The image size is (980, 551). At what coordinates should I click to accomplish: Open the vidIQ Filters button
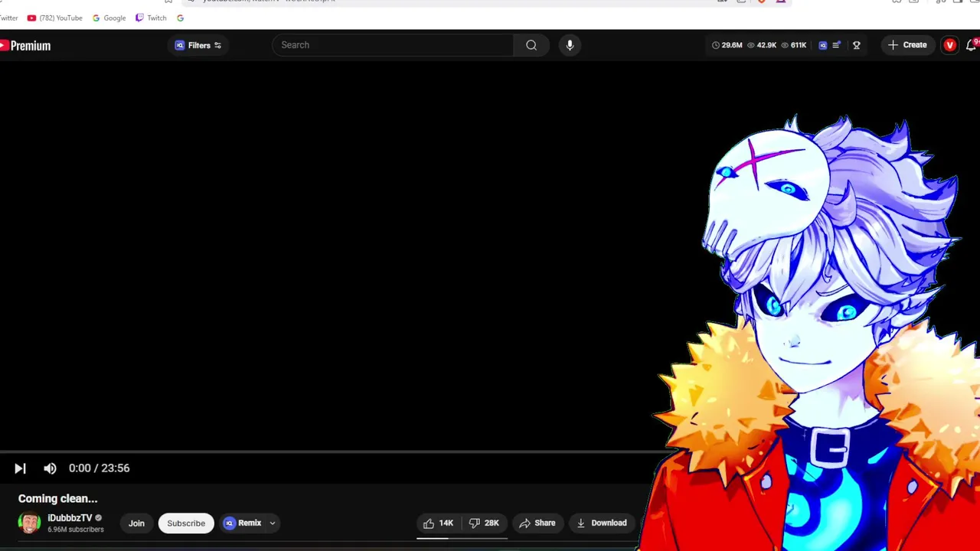coord(198,45)
